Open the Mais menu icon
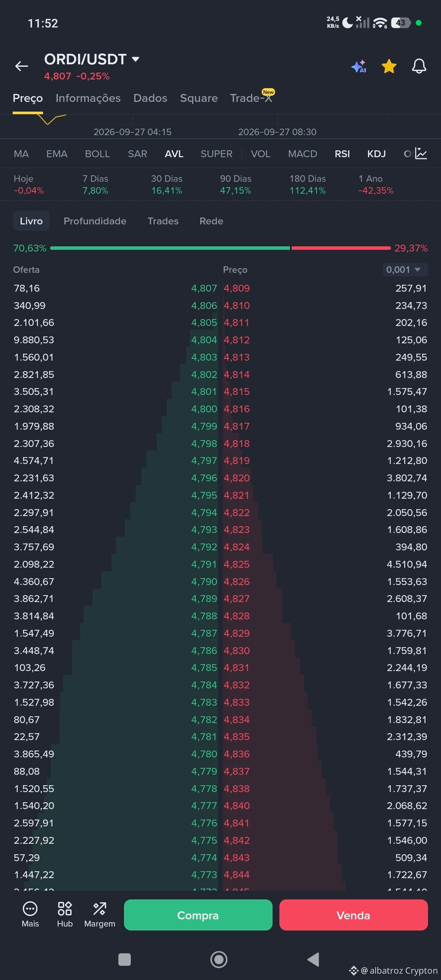 click(30, 908)
